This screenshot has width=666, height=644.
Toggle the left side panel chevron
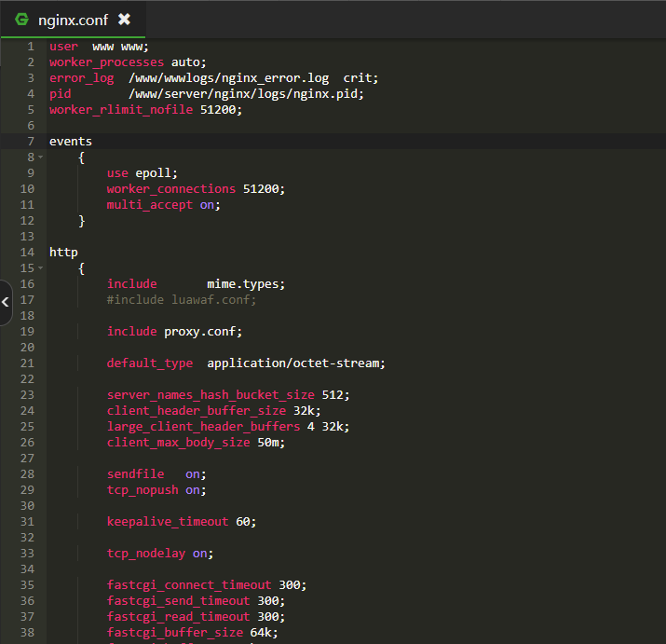click(6, 302)
